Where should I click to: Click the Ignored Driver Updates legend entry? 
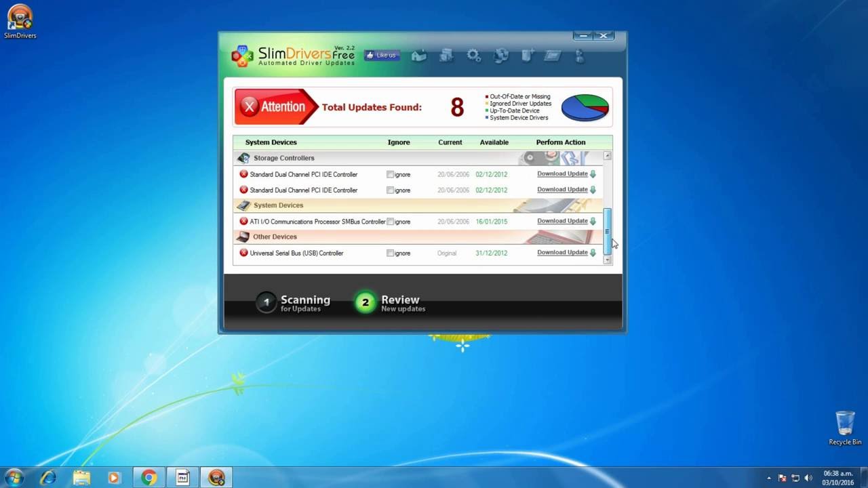pos(519,104)
